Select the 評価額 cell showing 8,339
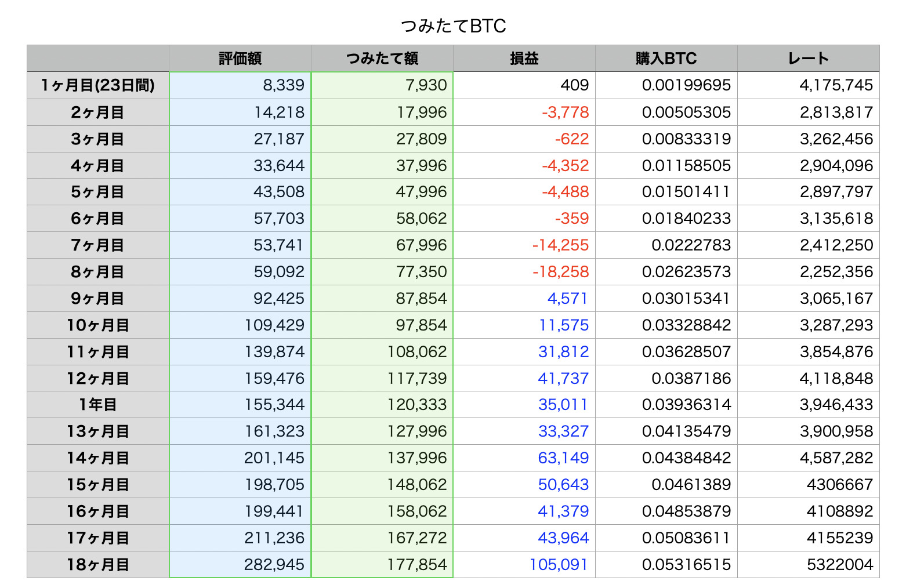 tap(240, 85)
